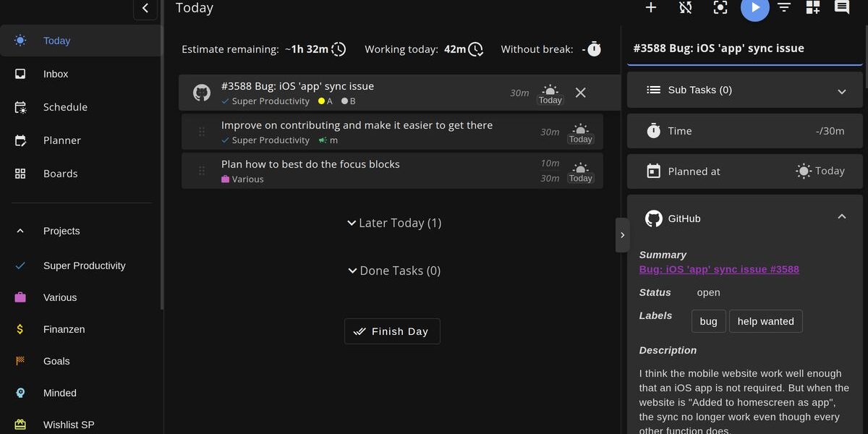The image size is (868, 434).
Task: Click Today badge on focus blocks task
Action: point(581,172)
